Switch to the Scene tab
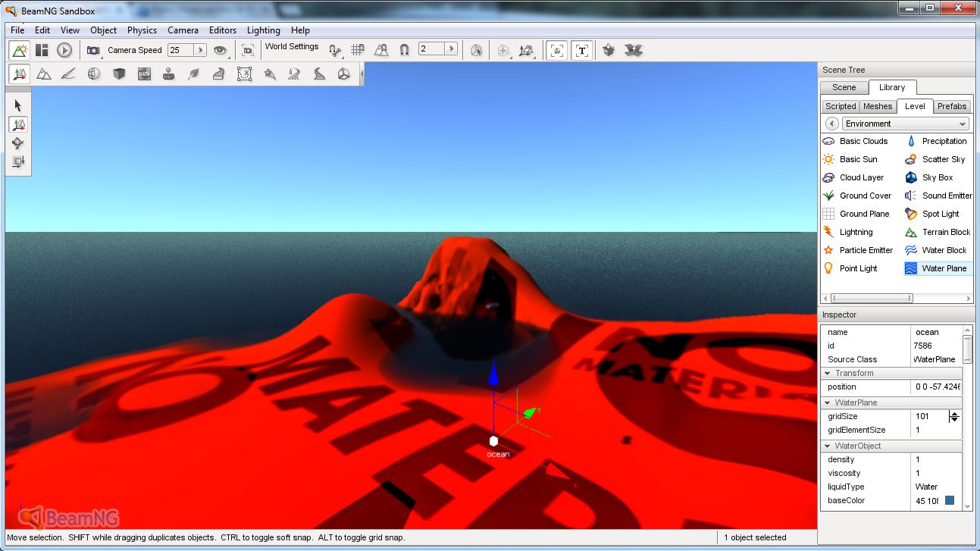Viewport: 980px width, 551px height. tap(844, 88)
